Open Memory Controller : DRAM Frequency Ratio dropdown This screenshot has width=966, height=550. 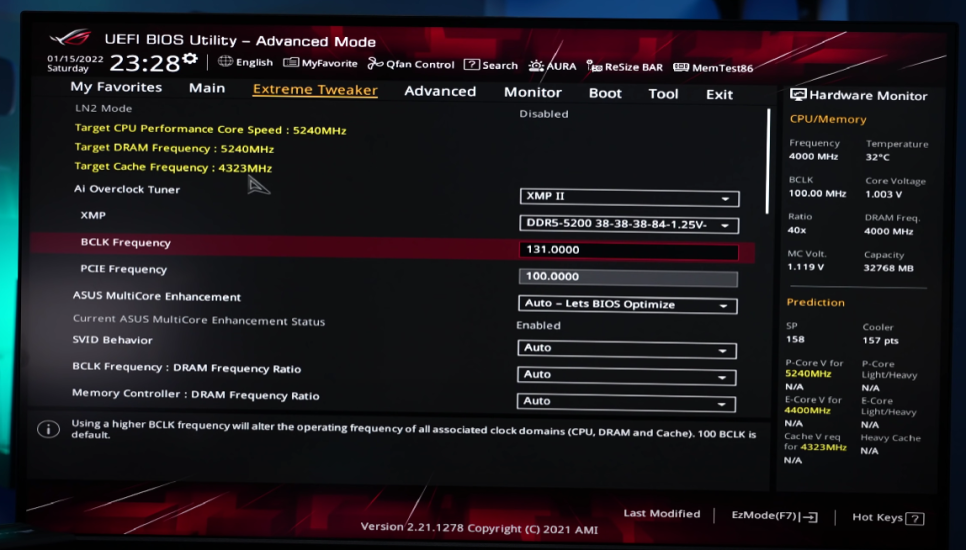[626, 402]
